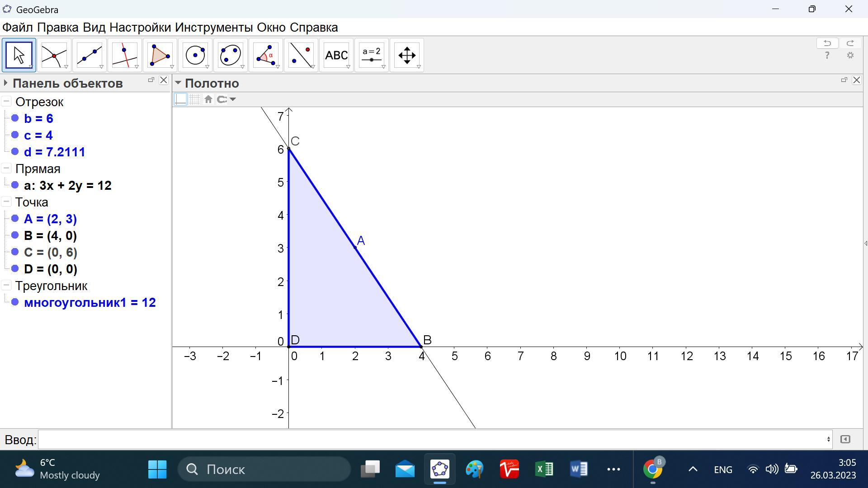Choose the Angle measurement tool
The image size is (868, 488).
tap(265, 56)
